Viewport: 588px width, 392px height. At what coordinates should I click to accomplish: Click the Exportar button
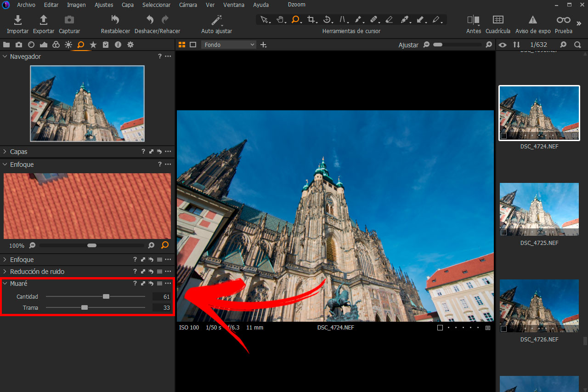pos(43,23)
